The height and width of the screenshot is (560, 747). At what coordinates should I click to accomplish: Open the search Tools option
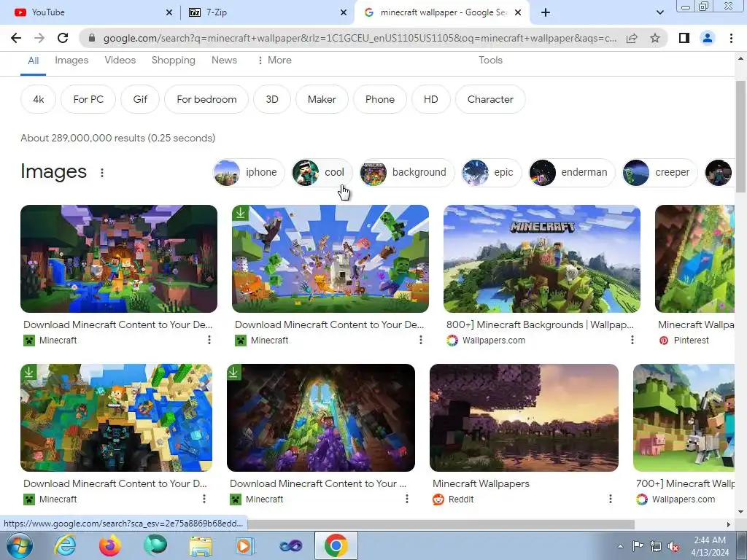(x=491, y=60)
